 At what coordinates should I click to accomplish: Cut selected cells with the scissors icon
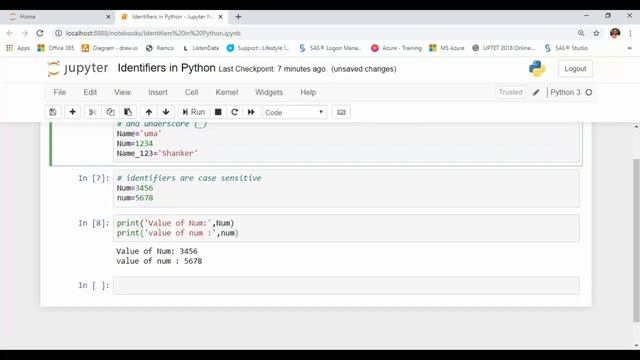pos(92,112)
